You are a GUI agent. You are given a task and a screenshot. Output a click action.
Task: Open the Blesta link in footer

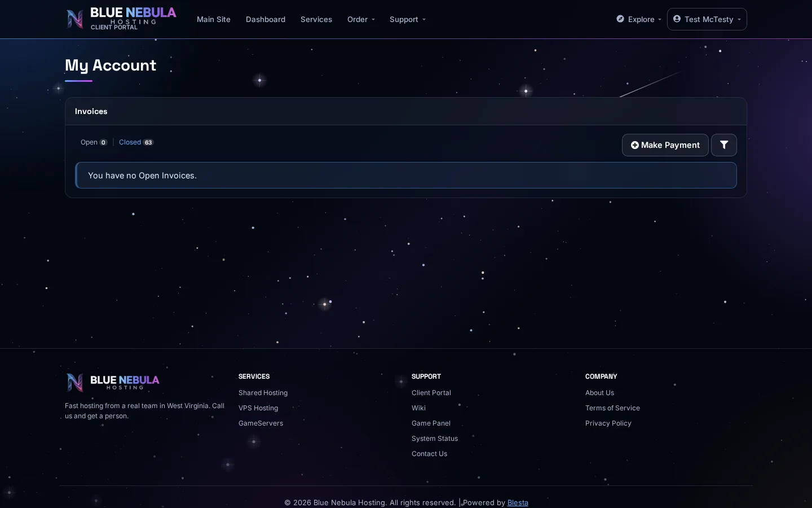518,502
